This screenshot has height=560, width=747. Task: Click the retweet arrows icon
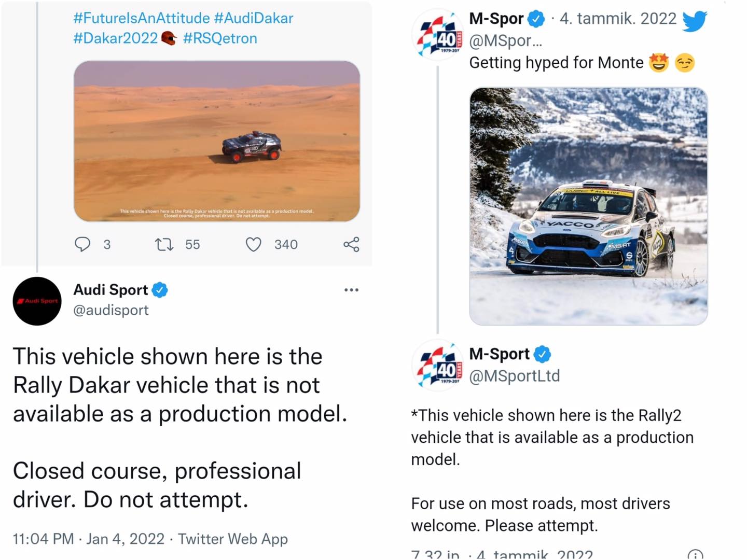pos(164,244)
